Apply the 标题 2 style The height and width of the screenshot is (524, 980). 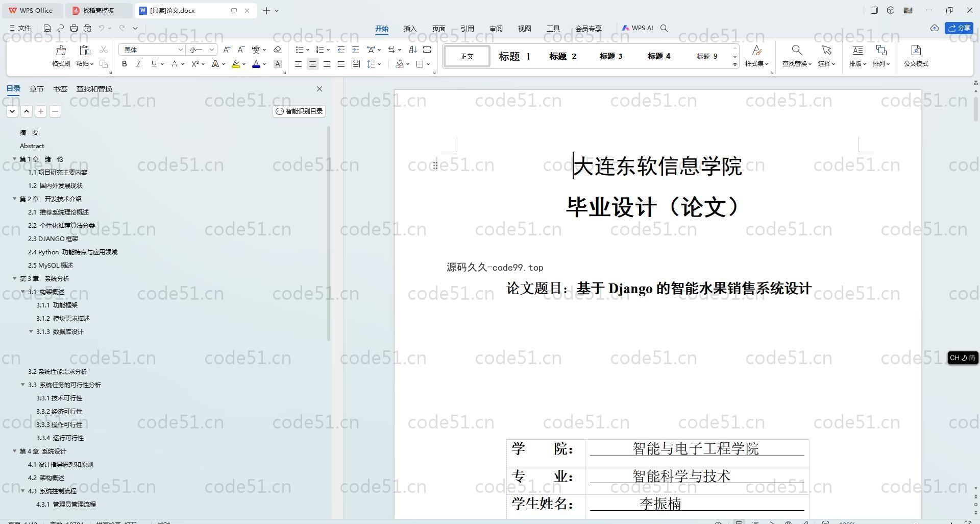[x=562, y=56]
